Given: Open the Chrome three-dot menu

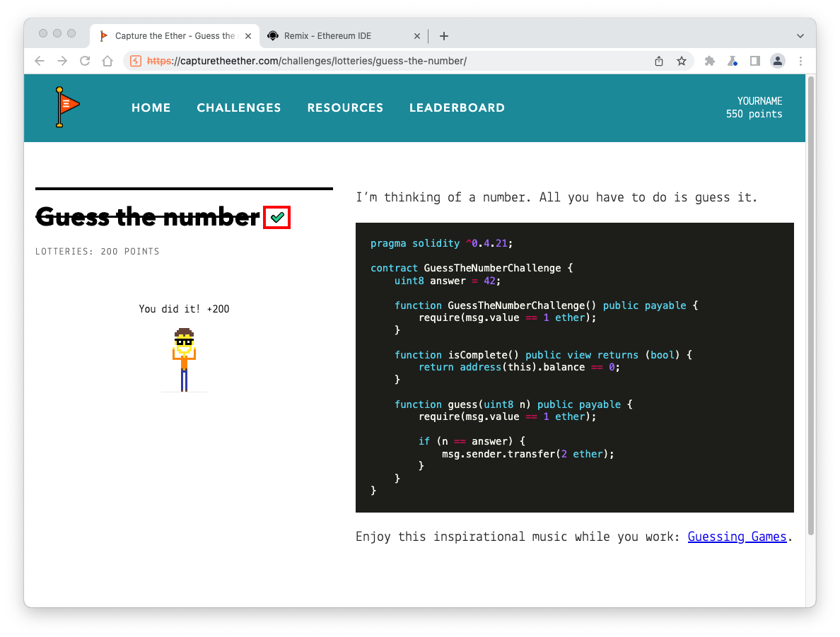Looking at the screenshot, I should tap(801, 61).
